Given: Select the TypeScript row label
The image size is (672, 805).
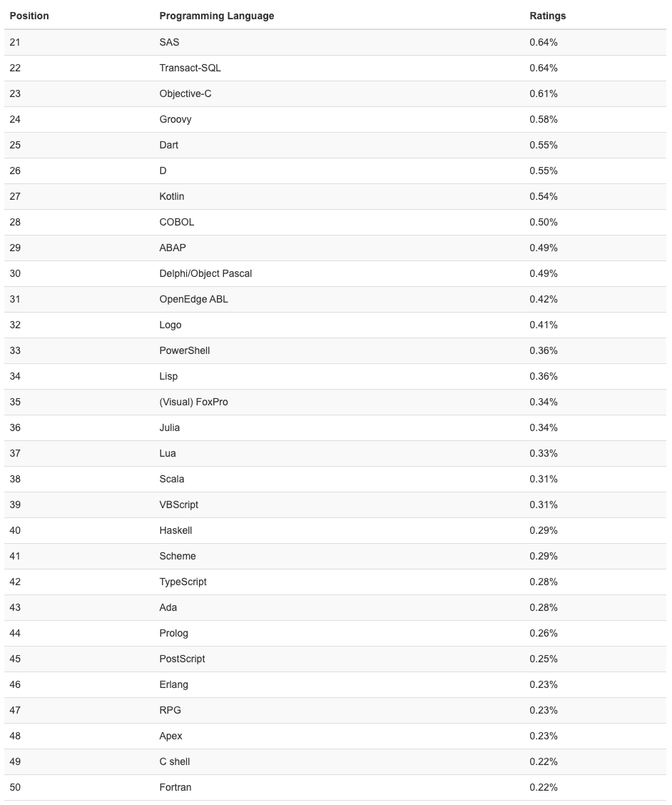Looking at the screenshot, I should click(x=183, y=582).
